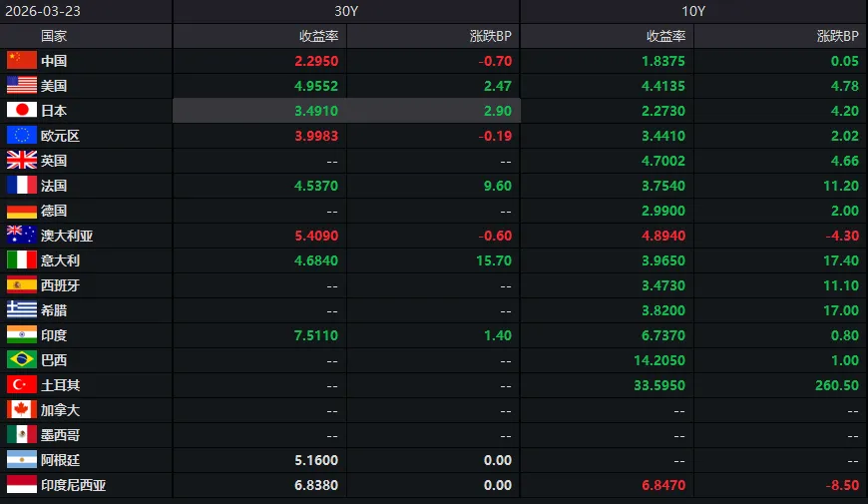Sort by 国家 column header
Viewport: 868px width, 504px height.
(54, 36)
